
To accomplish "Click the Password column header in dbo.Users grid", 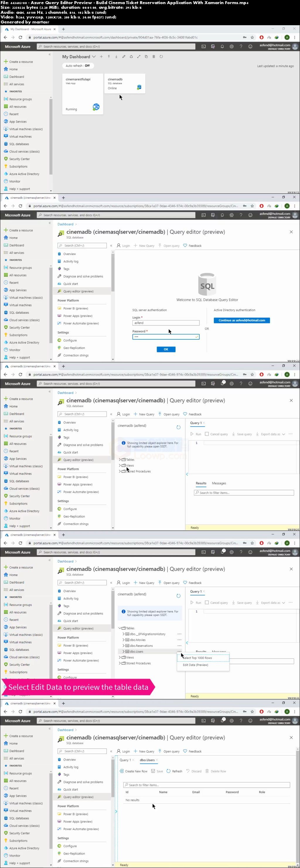I will click(x=232, y=792).
